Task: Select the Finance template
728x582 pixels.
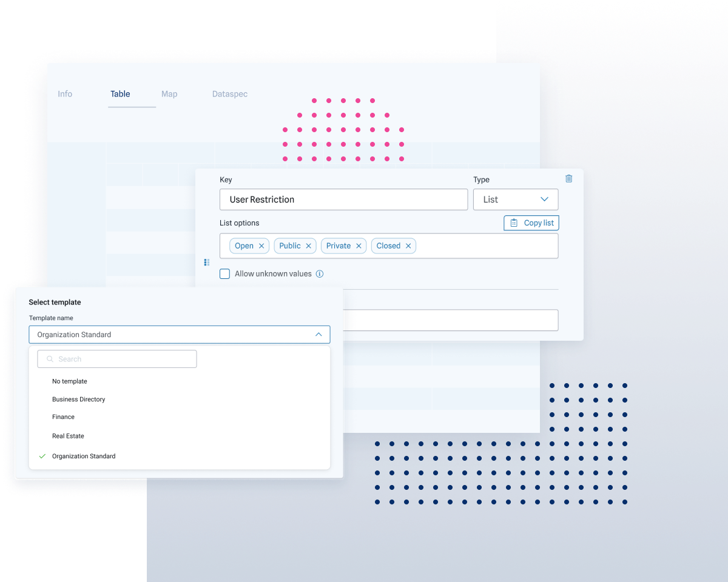Action: [x=63, y=416]
